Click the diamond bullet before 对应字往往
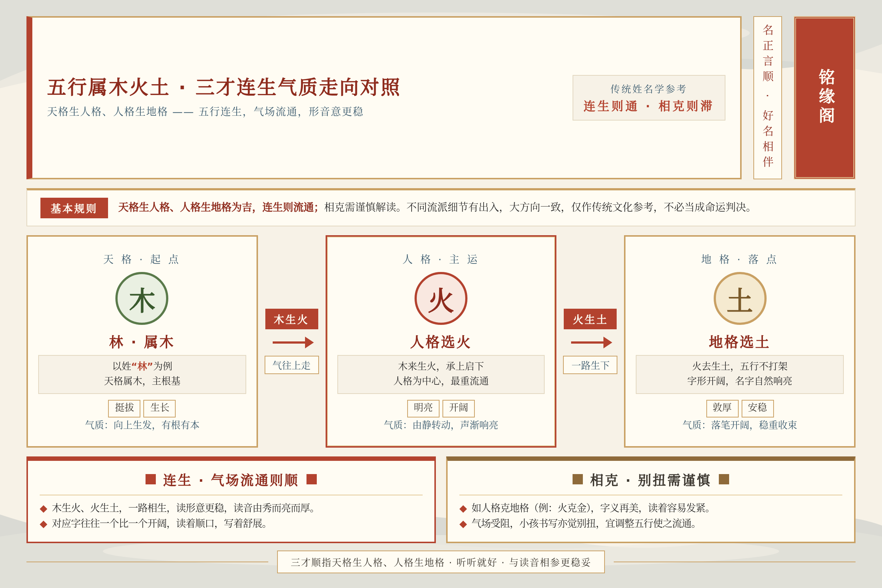Image resolution: width=882 pixels, height=588 pixels. 43,524
